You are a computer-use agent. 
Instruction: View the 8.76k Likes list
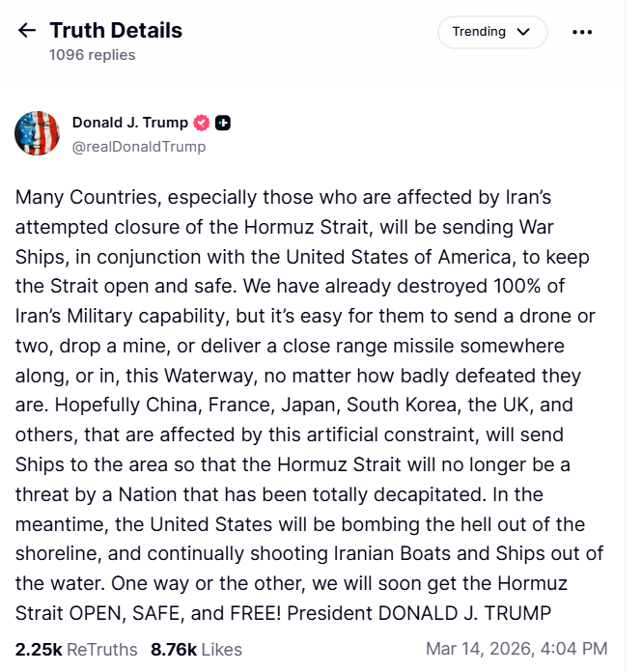tap(196, 649)
